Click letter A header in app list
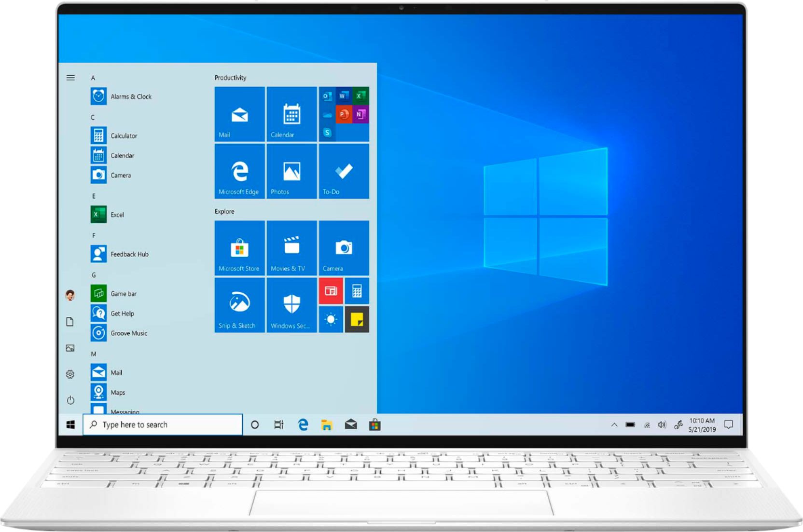803x532 pixels. point(93,78)
